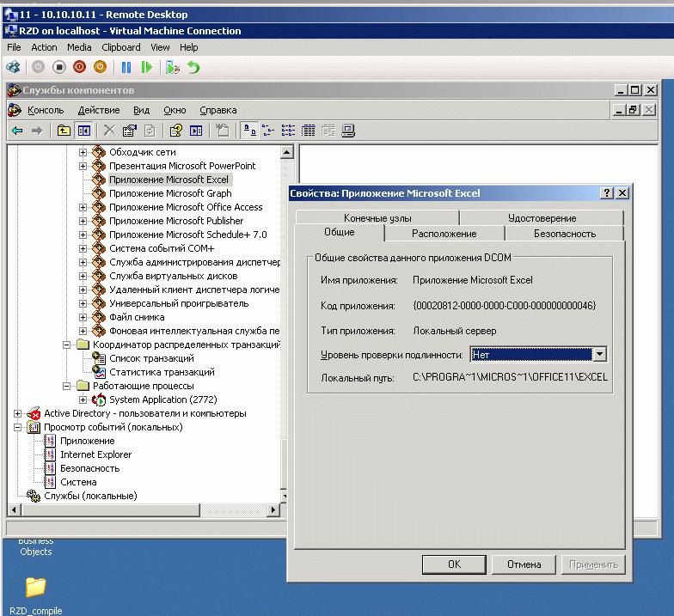Expand Система событий COM+ node

coord(83,248)
